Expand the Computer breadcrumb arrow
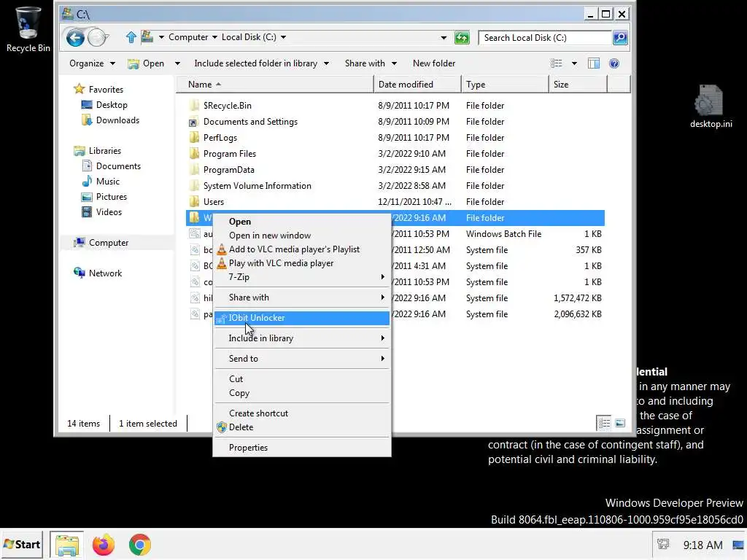Viewport: 747px width, 560px height. tap(214, 37)
